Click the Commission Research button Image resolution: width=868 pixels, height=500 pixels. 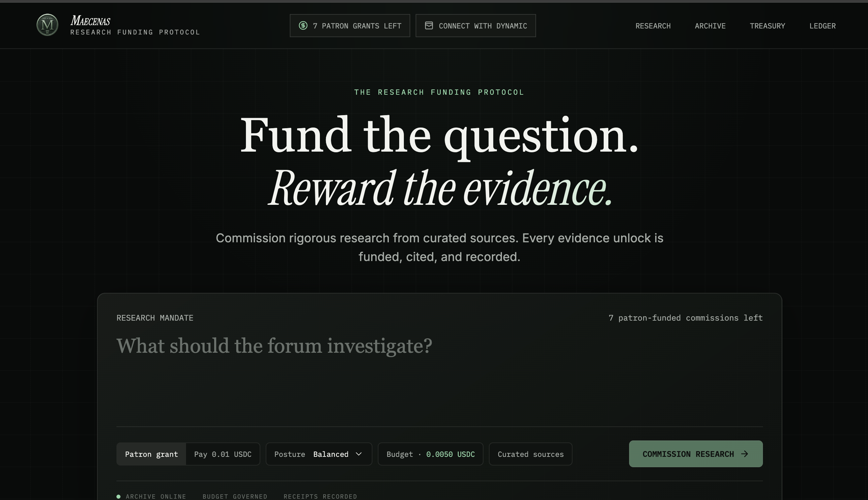coord(696,454)
